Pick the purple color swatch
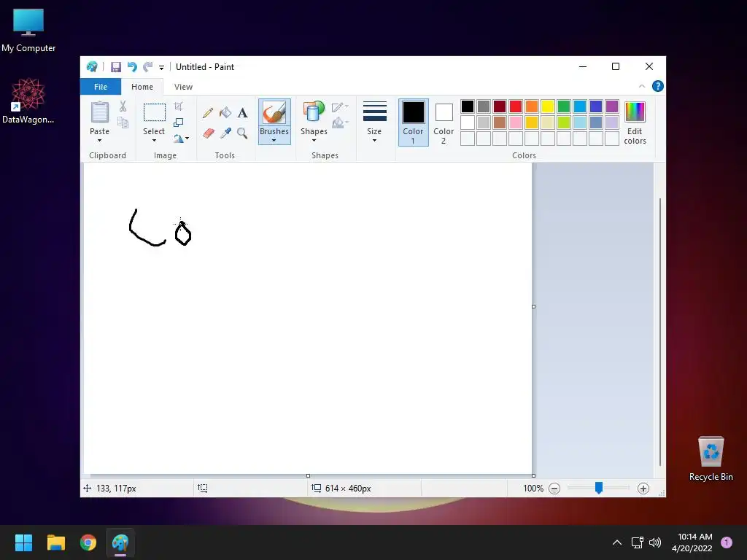The width and height of the screenshot is (747, 560). click(612, 106)
